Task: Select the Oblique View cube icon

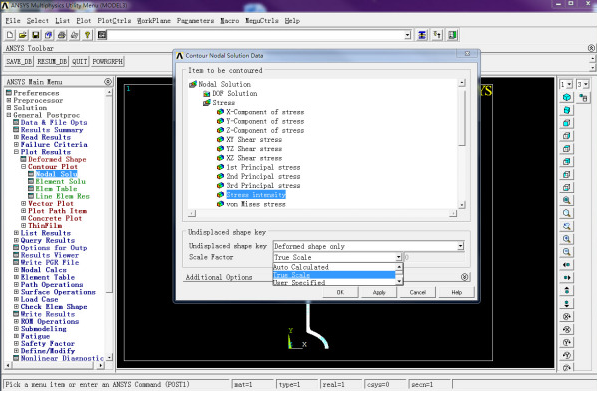Action: tap(567, 110)
